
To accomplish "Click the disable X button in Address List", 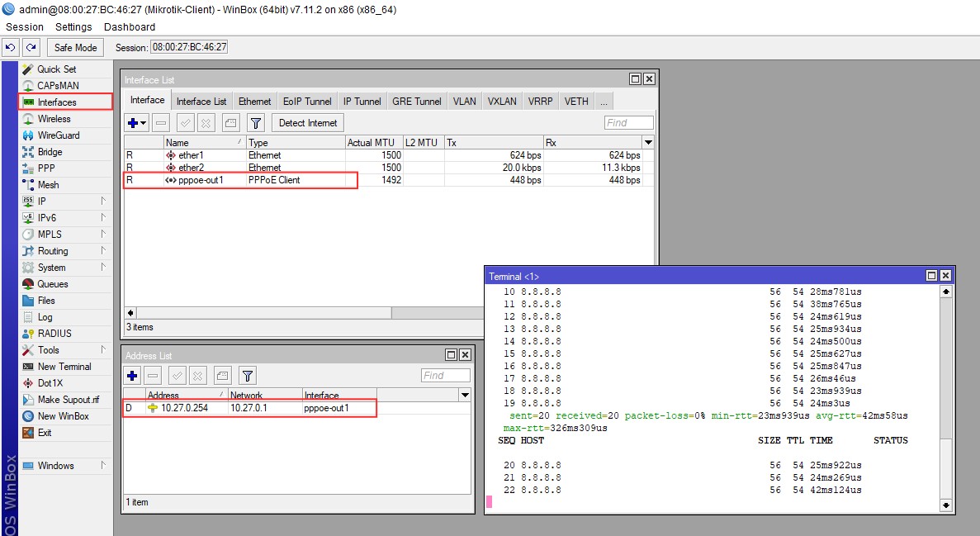I will coord(198,375).
